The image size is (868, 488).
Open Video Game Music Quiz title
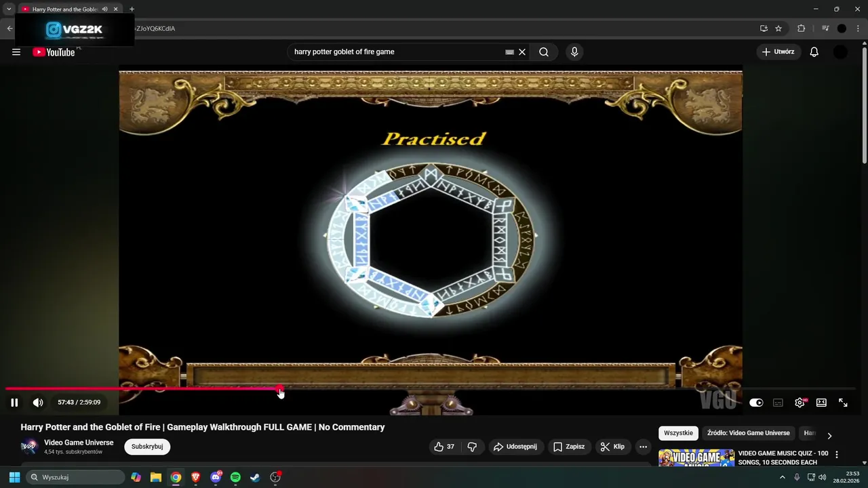(x=783, y=457)
